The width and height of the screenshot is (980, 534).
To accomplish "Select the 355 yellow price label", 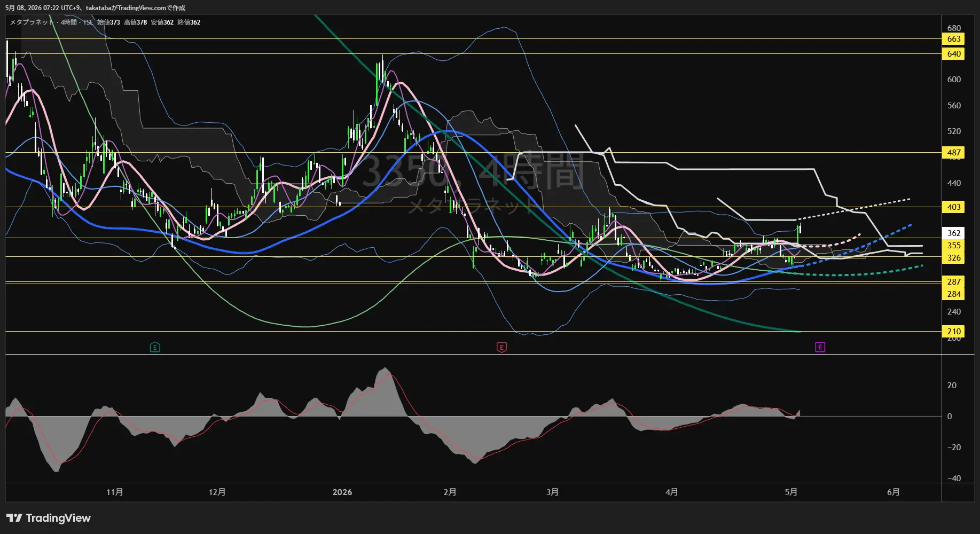I will [x=954, y=246].
